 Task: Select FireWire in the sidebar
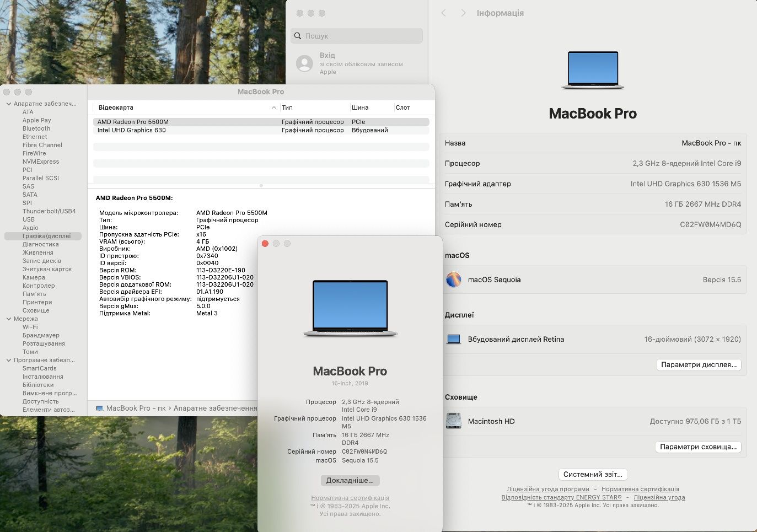click(x=34, y=153)
